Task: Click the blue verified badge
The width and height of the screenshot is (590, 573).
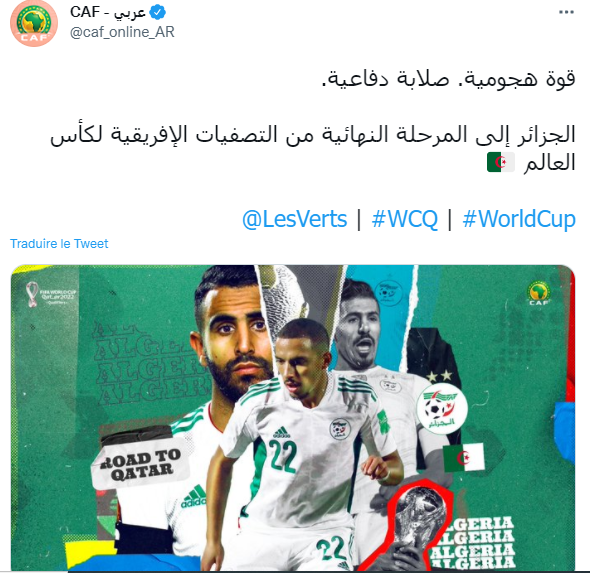Action: [158, 12]
